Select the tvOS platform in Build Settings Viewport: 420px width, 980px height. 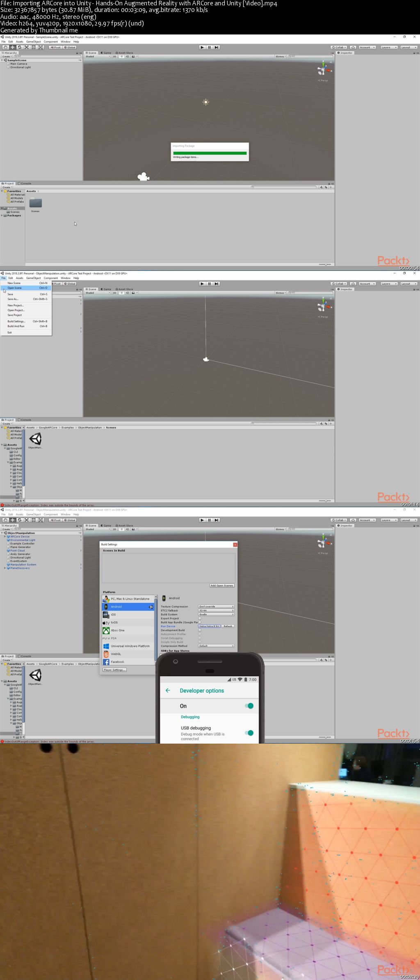coord(128,622)
